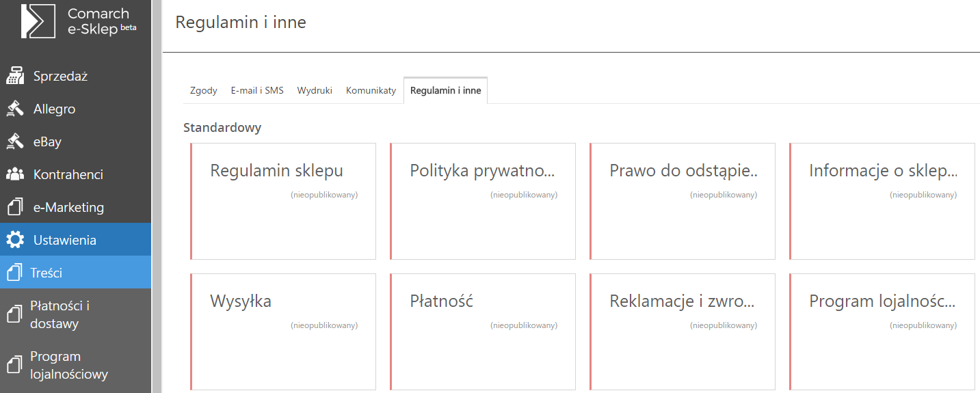The width and height of the screenshot is (980, 393).
Task: Click the sidebar vertical scrollbar
Action: [x=156, y=196]
